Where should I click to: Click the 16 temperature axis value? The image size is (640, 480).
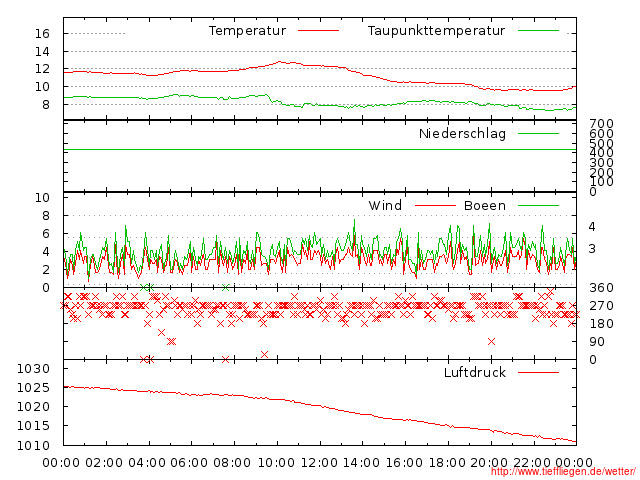coord(42,33)
